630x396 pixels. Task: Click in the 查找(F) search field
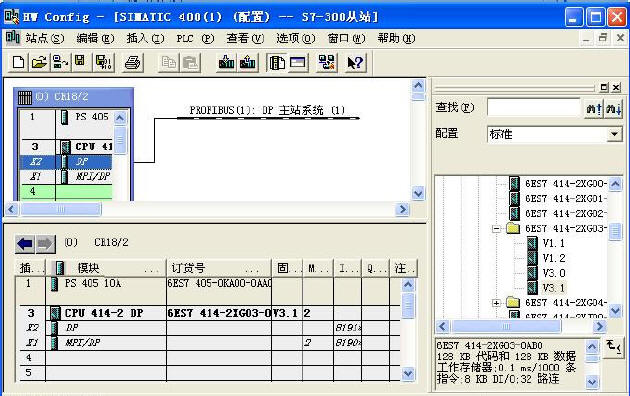coord(534,108)
